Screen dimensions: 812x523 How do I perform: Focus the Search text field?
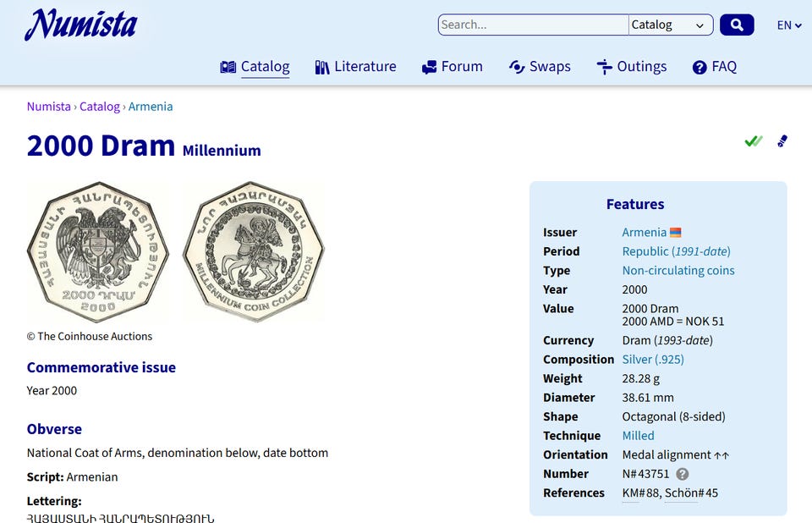point(534,25)
